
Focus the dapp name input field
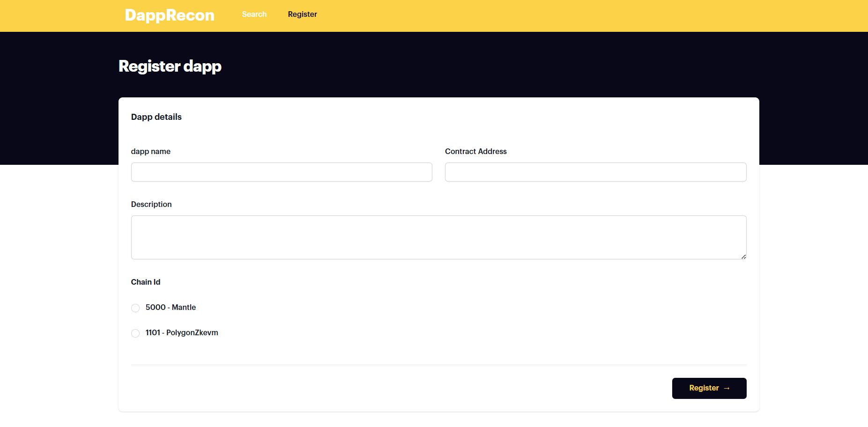tap(282, 172)
